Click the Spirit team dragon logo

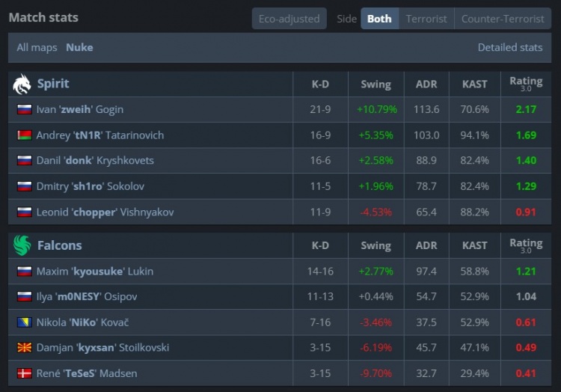pyautogui.click(x=22, y=84)
